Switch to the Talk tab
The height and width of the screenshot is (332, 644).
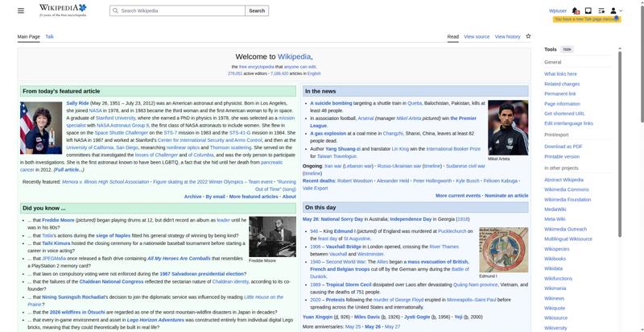pos(49,36)
